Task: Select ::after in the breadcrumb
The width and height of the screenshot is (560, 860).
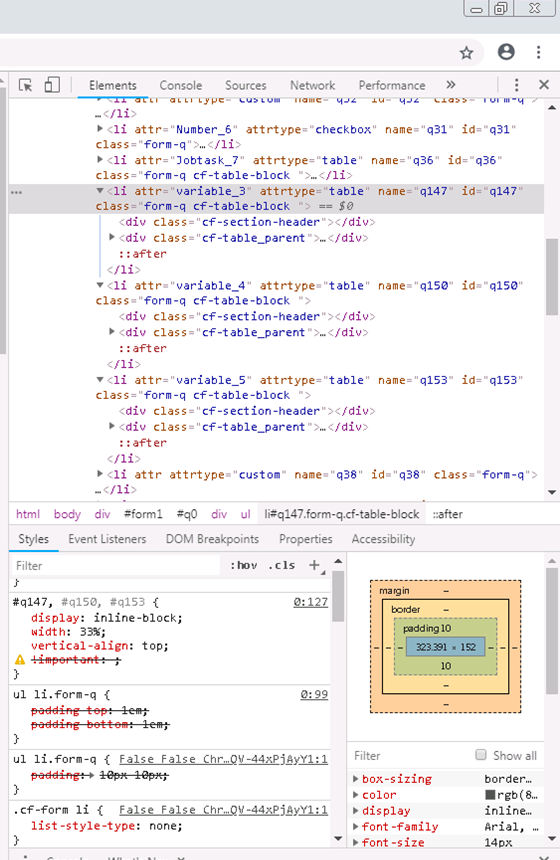Action: [448, 514]
